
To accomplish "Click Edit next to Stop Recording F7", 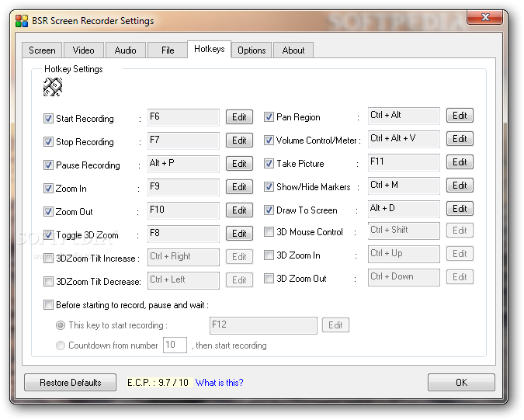I will tap(239, 141).
